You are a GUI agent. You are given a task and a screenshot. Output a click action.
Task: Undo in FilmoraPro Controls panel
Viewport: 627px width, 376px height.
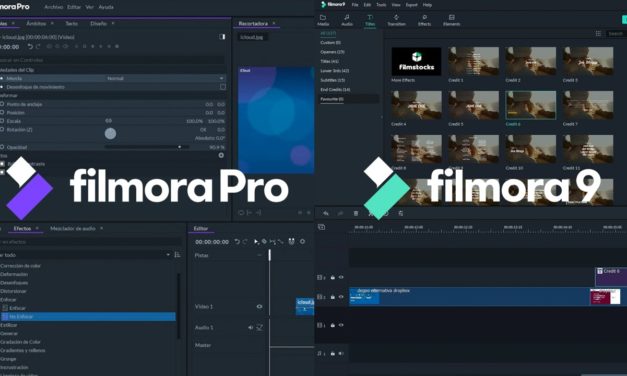(x=30, y=46)
